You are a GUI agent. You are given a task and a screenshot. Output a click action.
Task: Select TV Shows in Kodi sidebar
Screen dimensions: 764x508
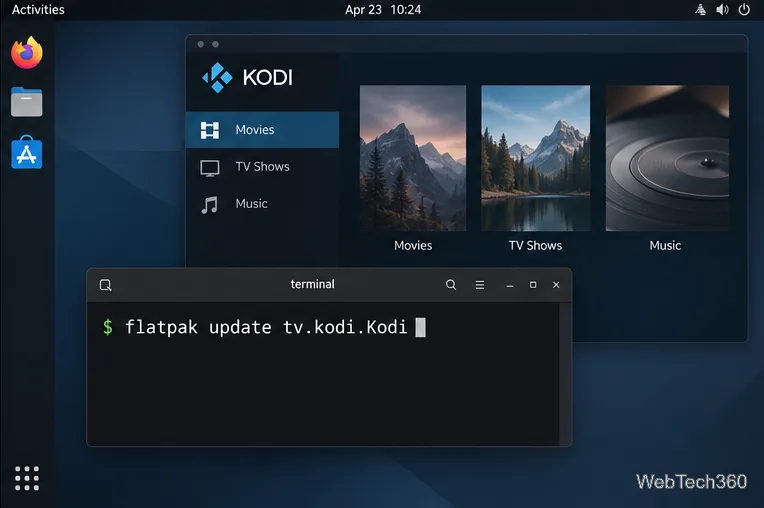[262, 167]
